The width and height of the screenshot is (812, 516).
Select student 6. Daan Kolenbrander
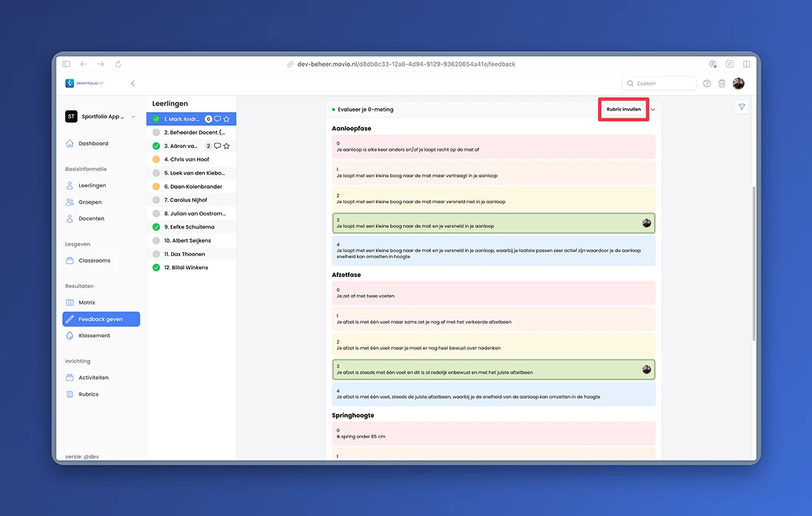[x=191, y=187]
